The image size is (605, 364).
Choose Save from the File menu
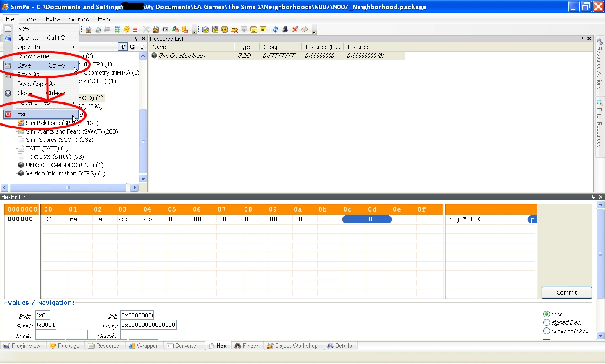click(x=41, y=65)
